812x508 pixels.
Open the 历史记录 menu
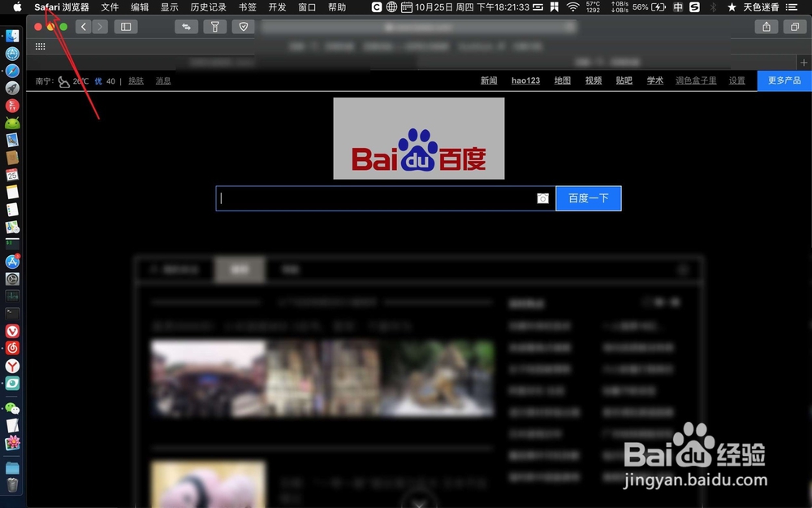coord(208,7)
